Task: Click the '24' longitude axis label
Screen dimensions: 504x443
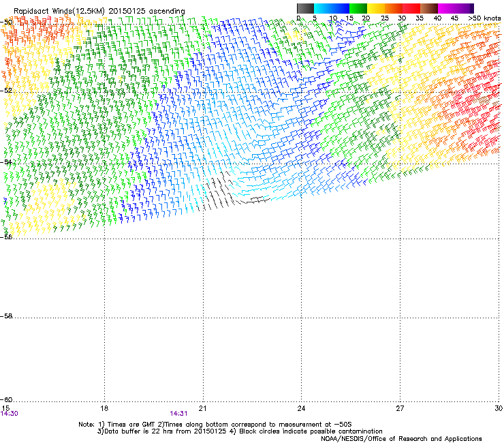Action: click(301, 408)
